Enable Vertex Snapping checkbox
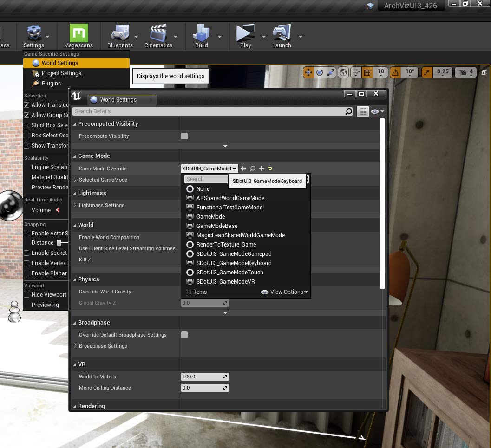The width and height of the screenshot is (491, 448). 26,263
